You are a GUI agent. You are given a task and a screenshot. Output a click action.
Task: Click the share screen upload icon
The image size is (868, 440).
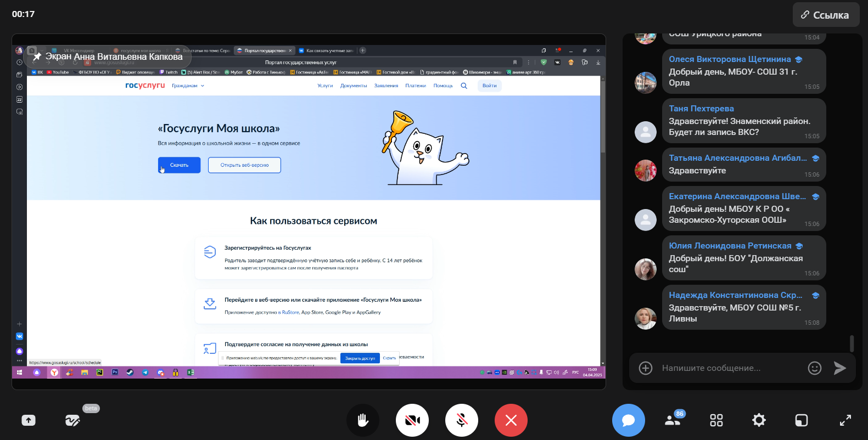point(29,420)
